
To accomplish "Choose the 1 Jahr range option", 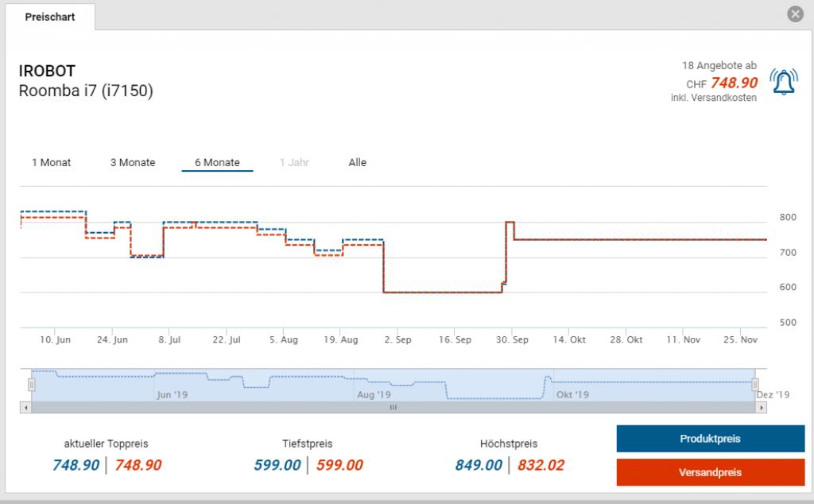I will (294, 162).
